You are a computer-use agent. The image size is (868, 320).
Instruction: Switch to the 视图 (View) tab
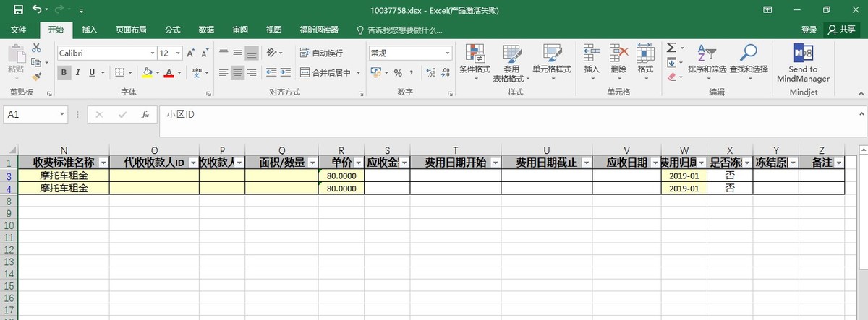click(273, 30)
